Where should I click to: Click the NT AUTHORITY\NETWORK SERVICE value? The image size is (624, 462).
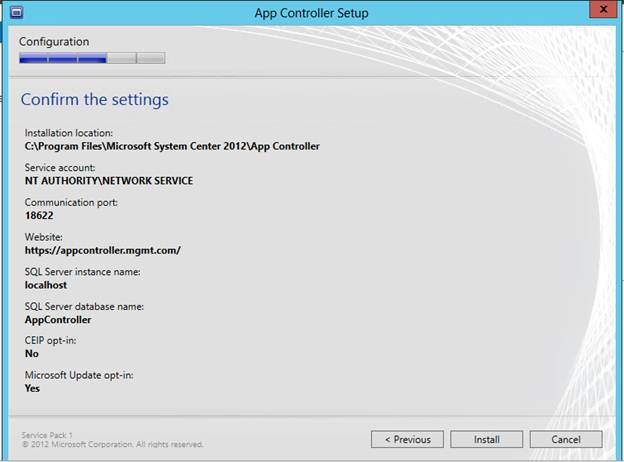109,181
